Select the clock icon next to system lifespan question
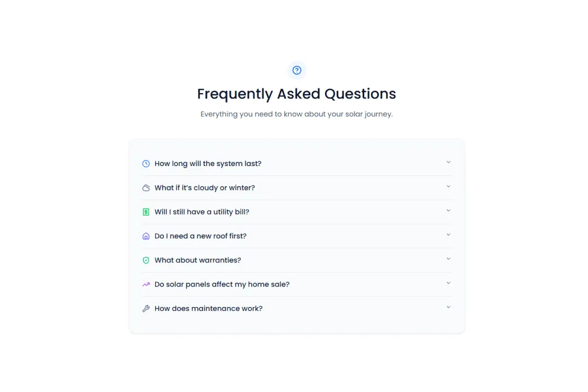This screenshot has height=392, width=588. (146, 163)
